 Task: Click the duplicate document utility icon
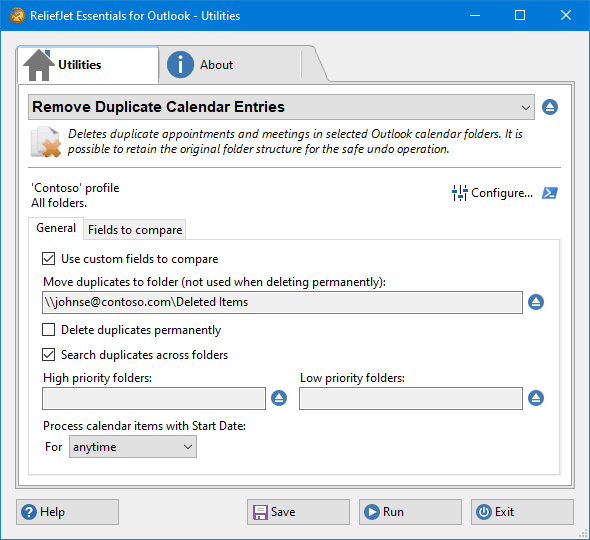46,142
